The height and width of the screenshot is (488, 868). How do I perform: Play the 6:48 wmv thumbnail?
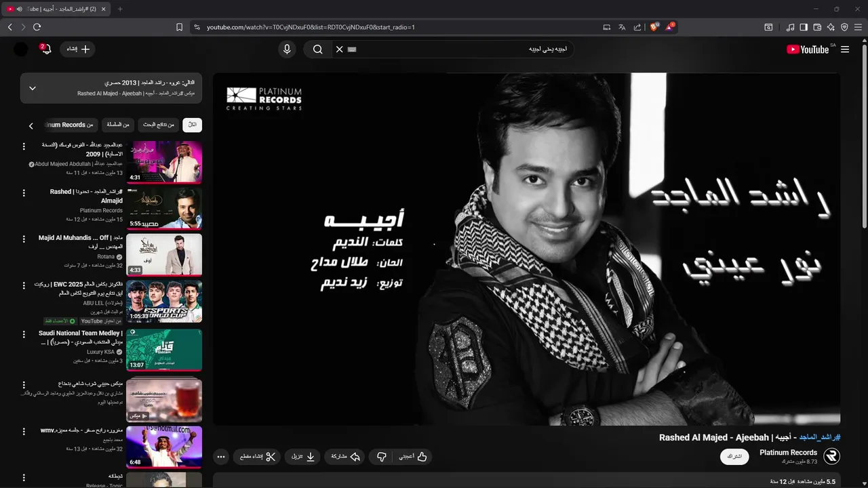point(164,447)
